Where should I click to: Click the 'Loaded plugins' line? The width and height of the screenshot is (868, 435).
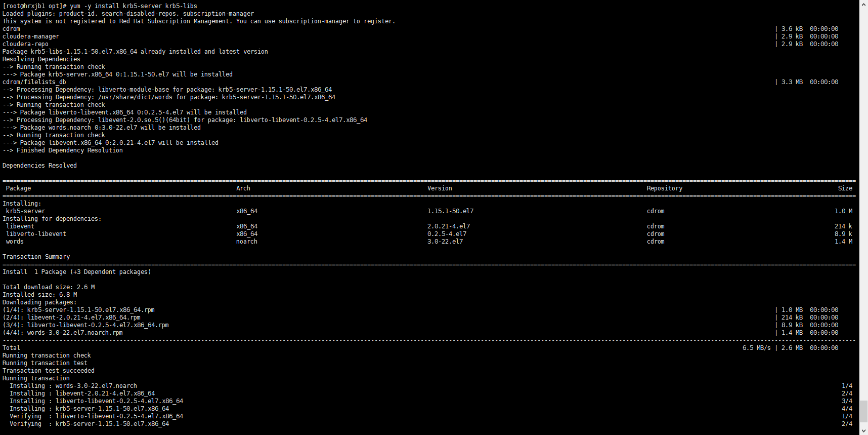tap(128, 14)
